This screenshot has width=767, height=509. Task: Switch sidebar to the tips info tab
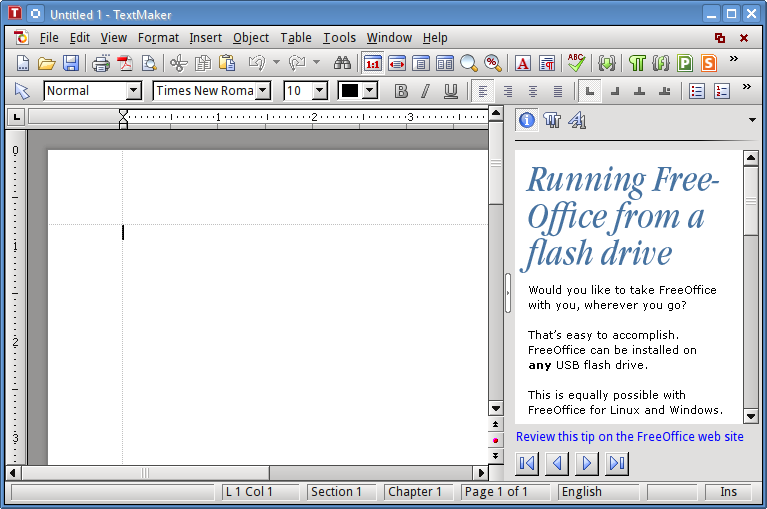[527, 120]
